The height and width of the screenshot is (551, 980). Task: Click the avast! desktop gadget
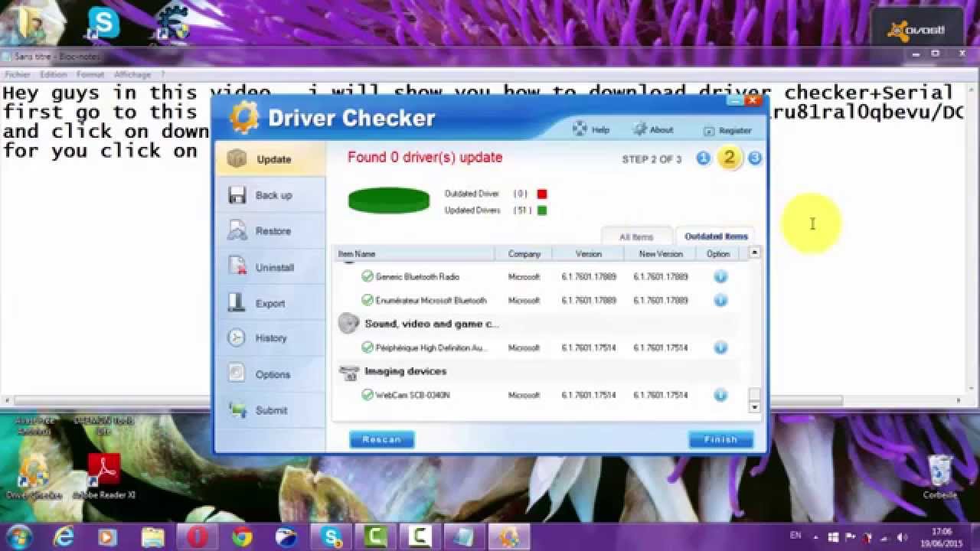916,31
